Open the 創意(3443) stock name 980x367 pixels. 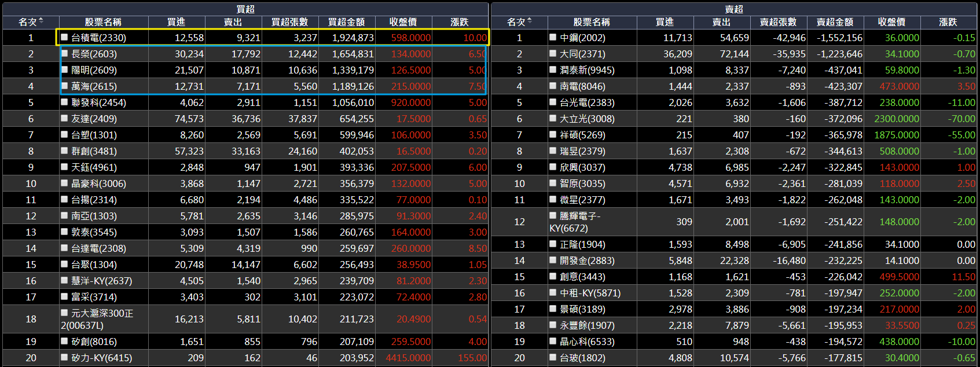[x=582, y=277]
